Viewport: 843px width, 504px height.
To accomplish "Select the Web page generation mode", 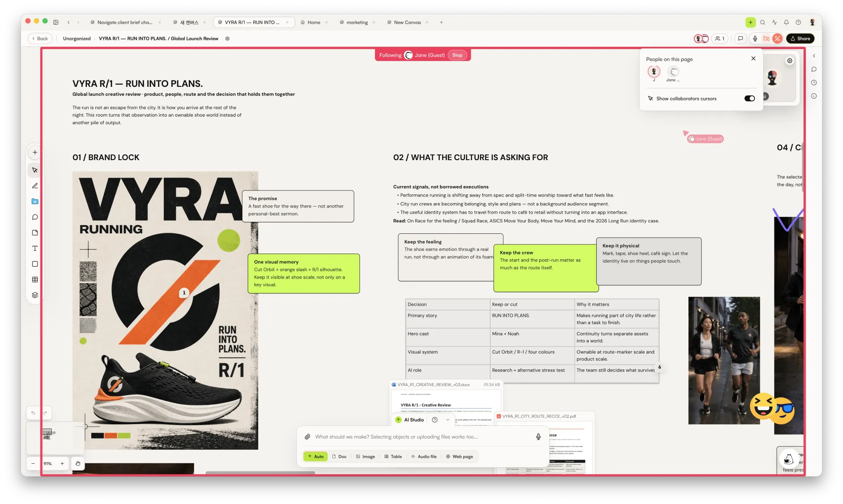I will click(459, 457).
